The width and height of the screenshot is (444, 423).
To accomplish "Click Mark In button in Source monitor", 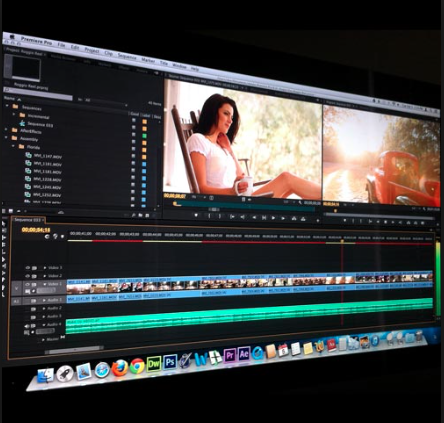I will pos(209,216).
